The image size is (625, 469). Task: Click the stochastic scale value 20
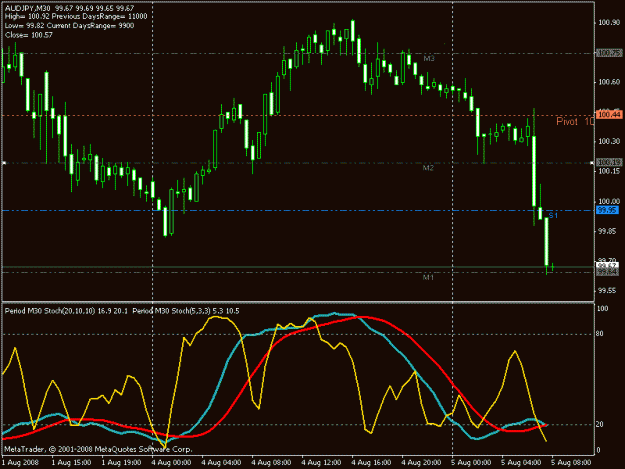pos(599,424)
